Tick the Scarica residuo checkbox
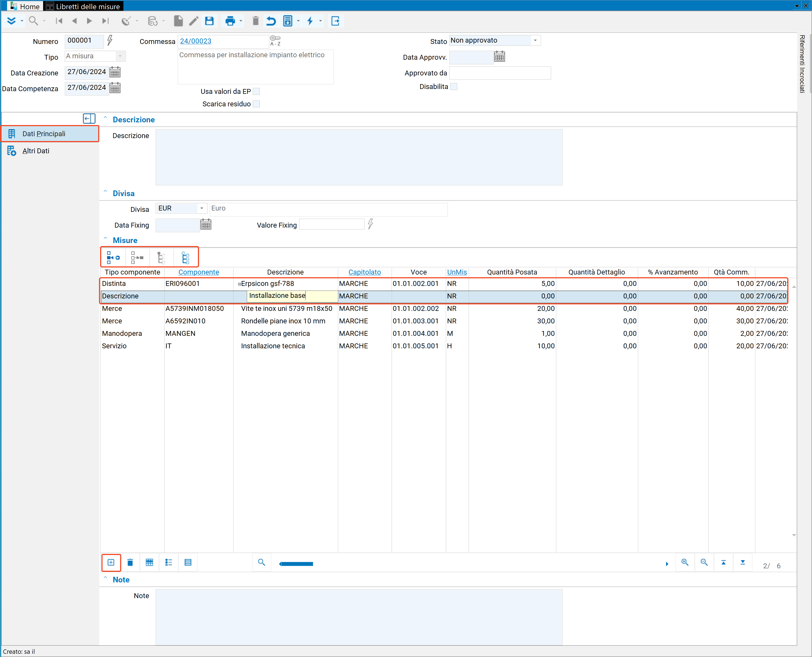 click(256, 104)
